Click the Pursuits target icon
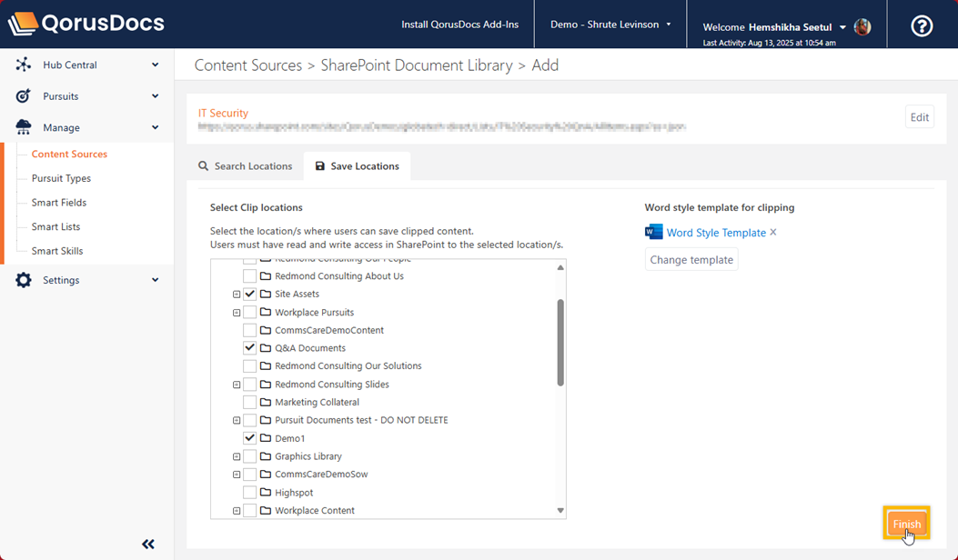 click(24, 96)
